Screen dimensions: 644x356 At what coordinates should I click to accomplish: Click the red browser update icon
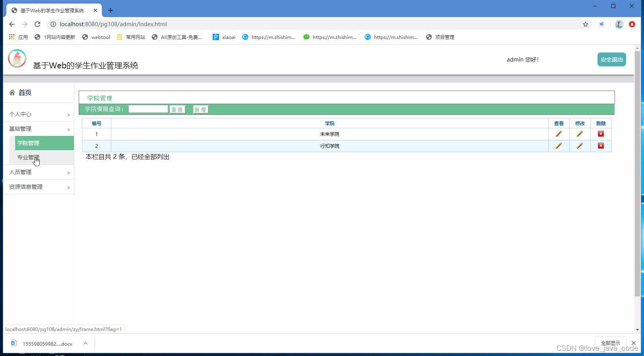click(x=632, y=24)
